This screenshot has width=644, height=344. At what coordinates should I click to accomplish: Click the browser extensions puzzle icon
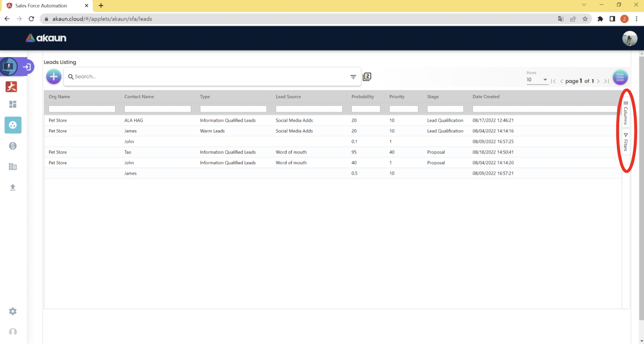coord(600,19)
